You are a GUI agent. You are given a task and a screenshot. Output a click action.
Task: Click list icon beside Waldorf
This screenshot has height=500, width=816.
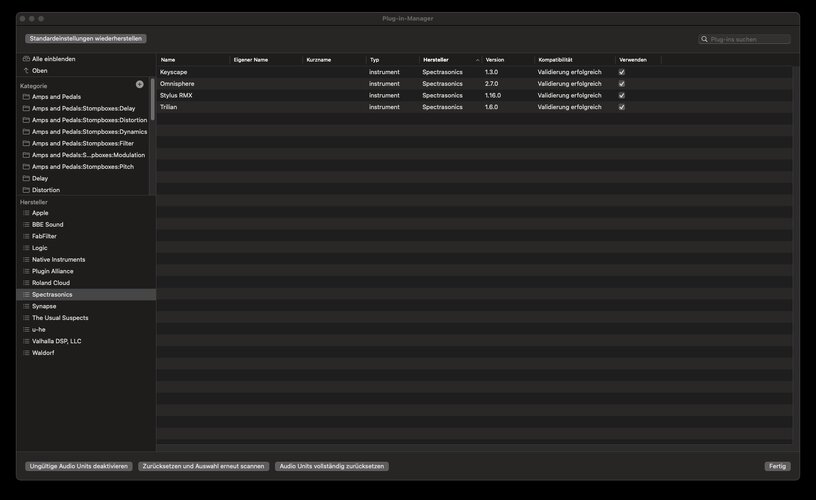pyautogui.click(x=26, y=353)
